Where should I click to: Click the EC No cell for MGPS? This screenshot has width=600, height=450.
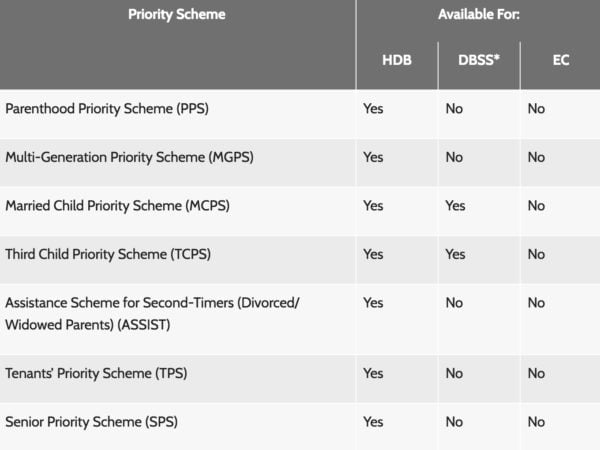coord(536,157)
